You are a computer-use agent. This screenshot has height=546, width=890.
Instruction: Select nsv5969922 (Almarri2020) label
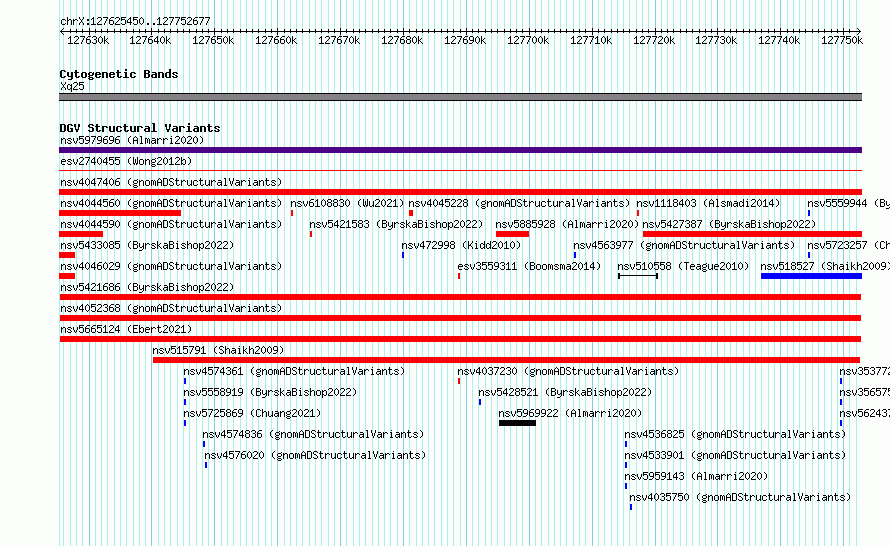point(570,413)
